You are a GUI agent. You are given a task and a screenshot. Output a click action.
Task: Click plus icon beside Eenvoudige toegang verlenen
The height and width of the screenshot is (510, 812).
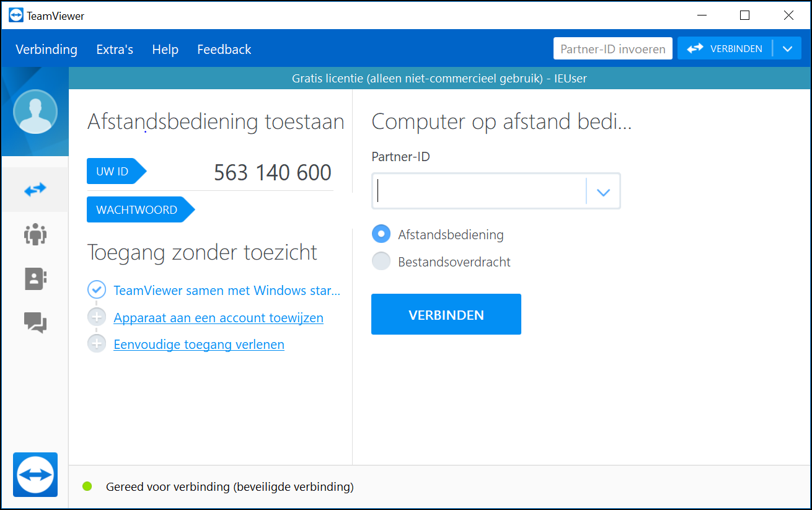[x=97, y=343]
